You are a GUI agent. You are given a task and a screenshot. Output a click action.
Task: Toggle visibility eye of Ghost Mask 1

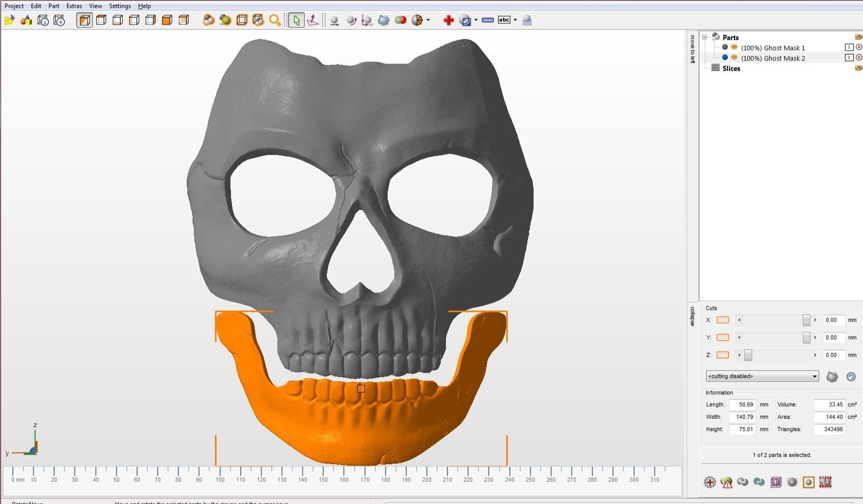[734, 47]
